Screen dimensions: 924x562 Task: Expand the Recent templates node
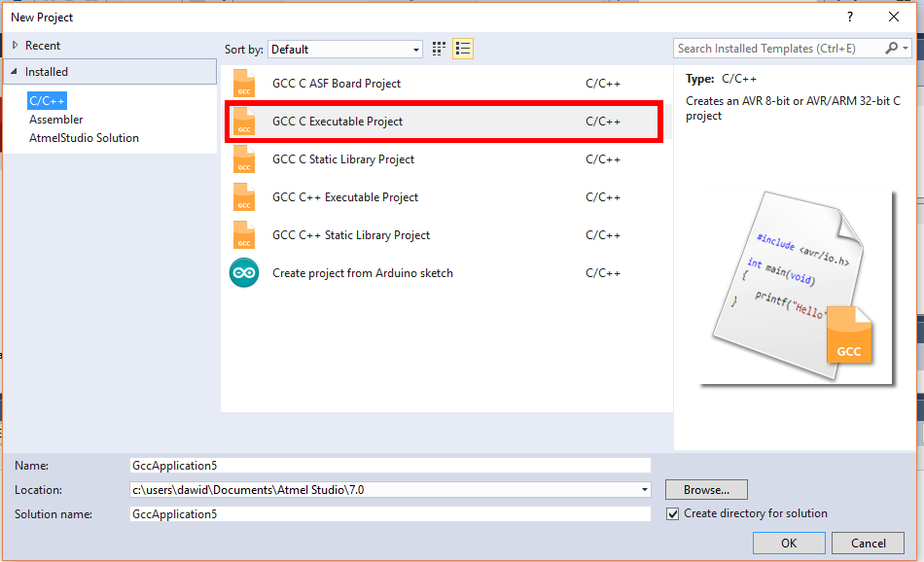click(x=16, y=46)
